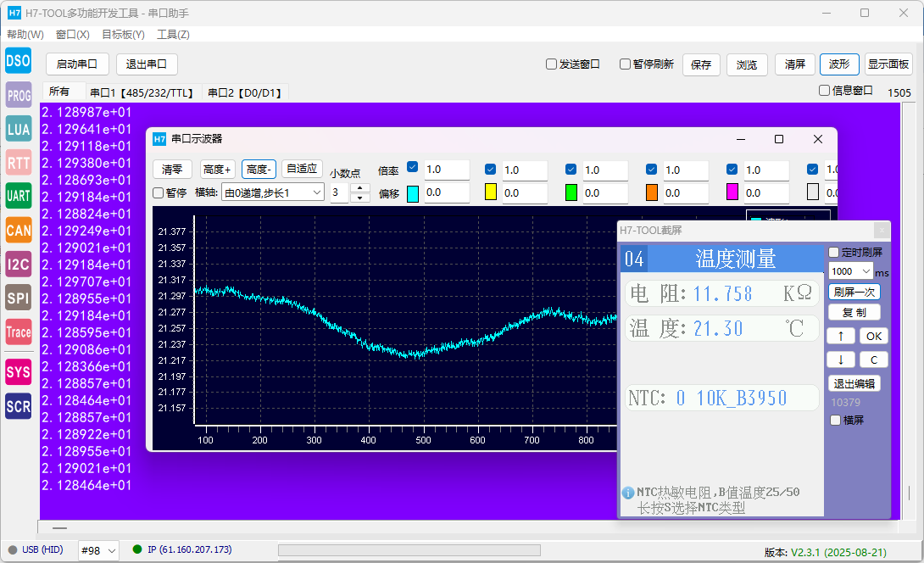Switch to 串口1【485/232/TTL】 tab
The image size is (924, 563).
click(142, 92)
